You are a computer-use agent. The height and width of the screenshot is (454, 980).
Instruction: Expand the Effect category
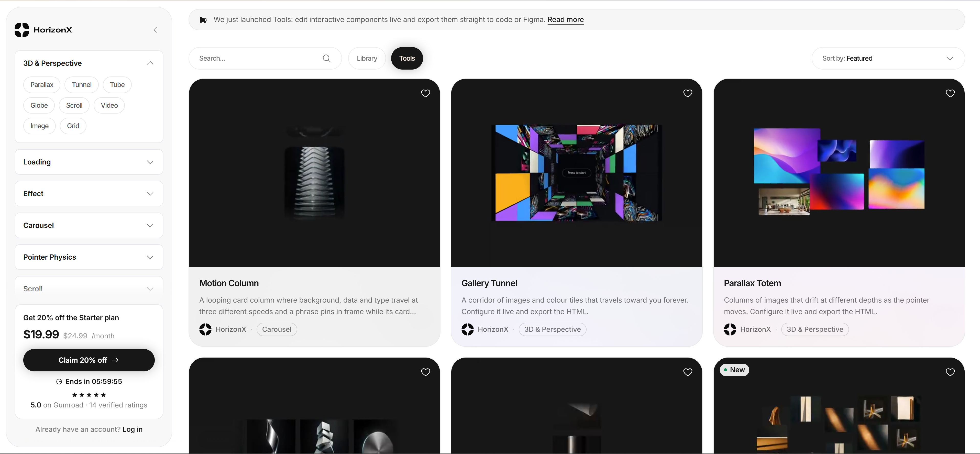[89, 194]
